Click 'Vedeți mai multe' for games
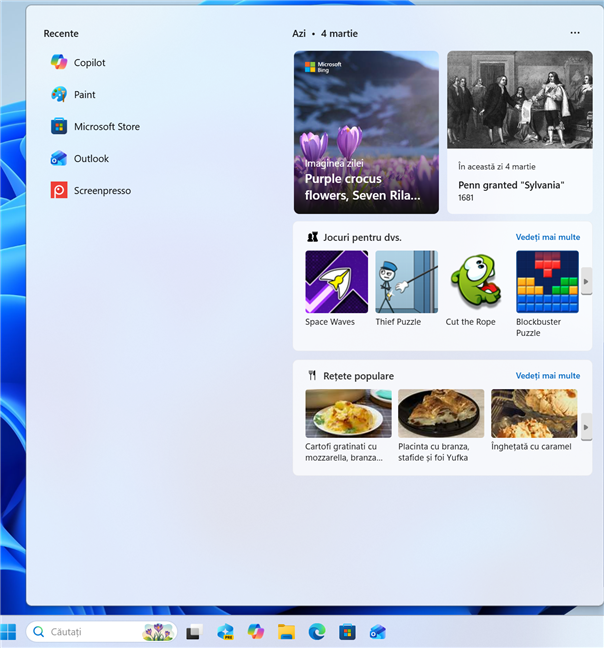 pyautogui.click(x=547, y=237)
